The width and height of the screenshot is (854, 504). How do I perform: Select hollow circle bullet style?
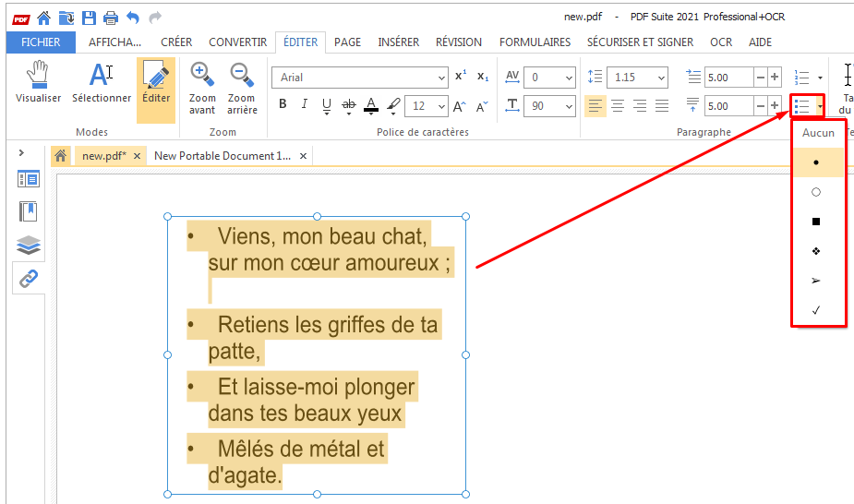click(818, 192)
